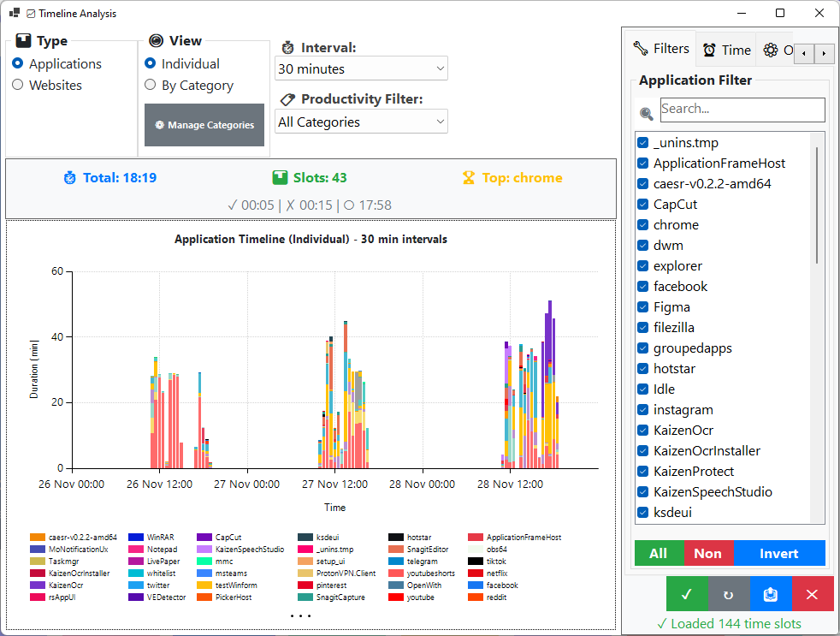
Task: Click the blue export icon button
Action: [x=771, y=594]
